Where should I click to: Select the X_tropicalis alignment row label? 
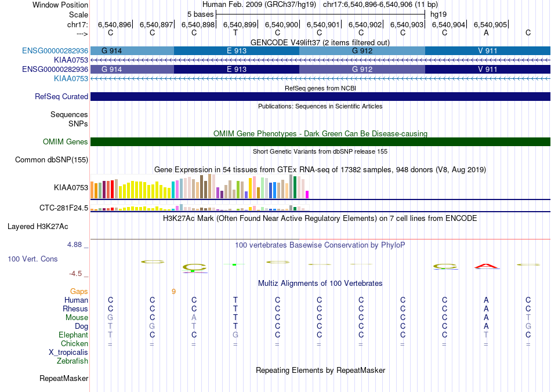click(x=68, y=353)
